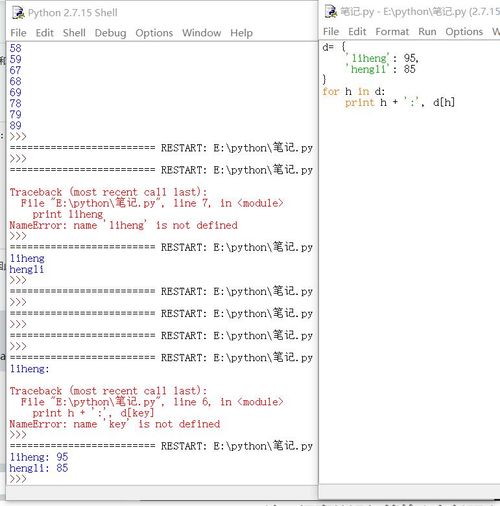This screenshot has width=500, height=506.
Task: Click the print h + ':', d[h] code line
Action: [400, 102]
